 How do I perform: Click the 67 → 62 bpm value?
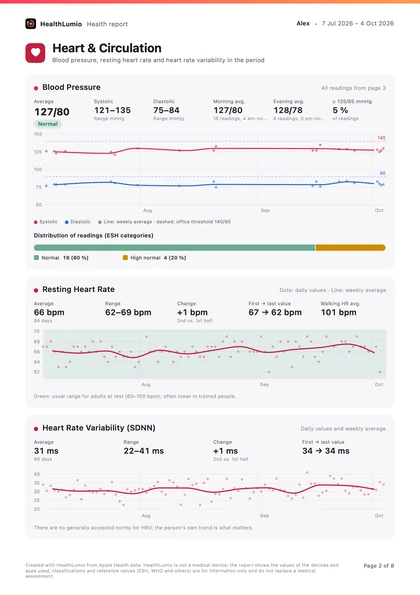[275, 313]
